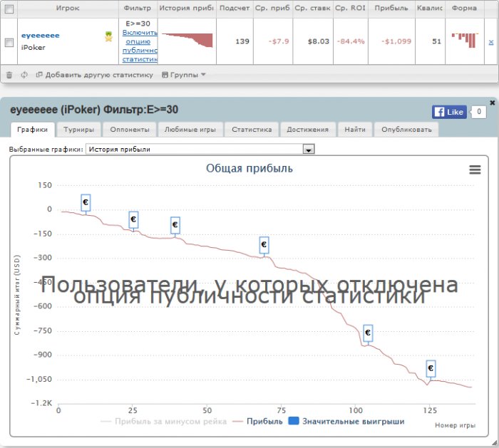The height and width of the screenshot is (448, 499).
Task: Click the euro flag marker near game 125
Action: point(431,369)
